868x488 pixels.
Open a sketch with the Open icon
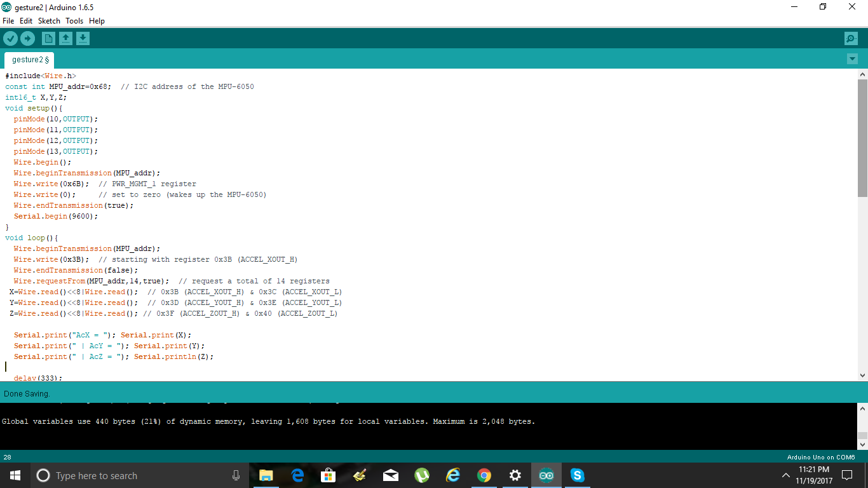[x=66, y=38]
